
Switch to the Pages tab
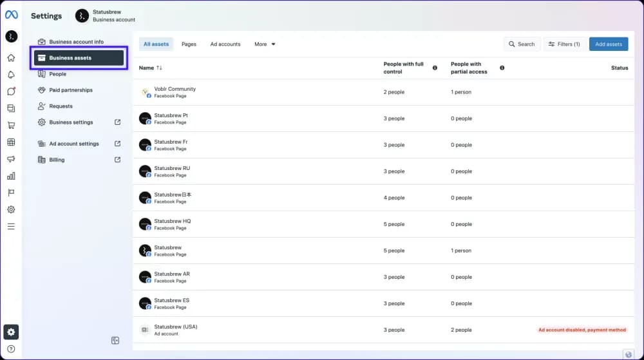point(189,44)
